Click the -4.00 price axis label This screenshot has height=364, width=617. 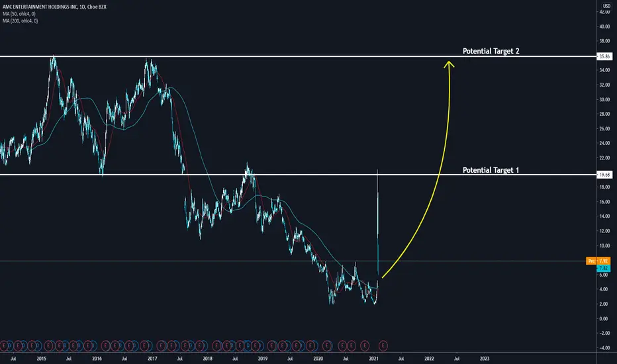pos(604,348)
